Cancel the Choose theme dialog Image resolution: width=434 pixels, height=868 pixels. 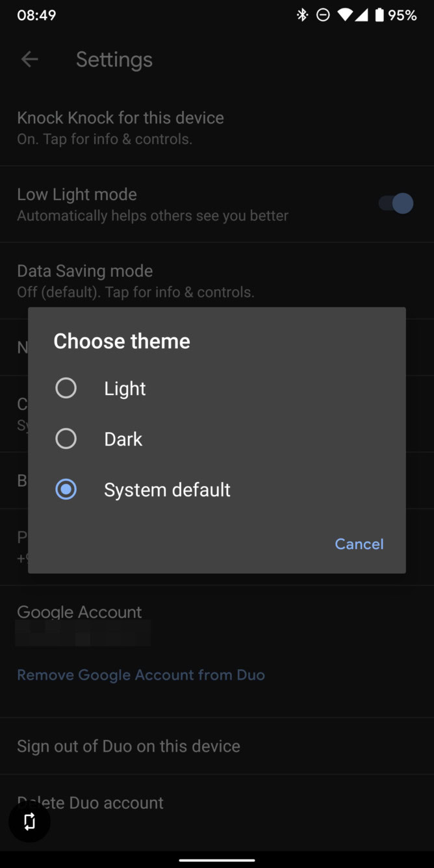[359, 544]
